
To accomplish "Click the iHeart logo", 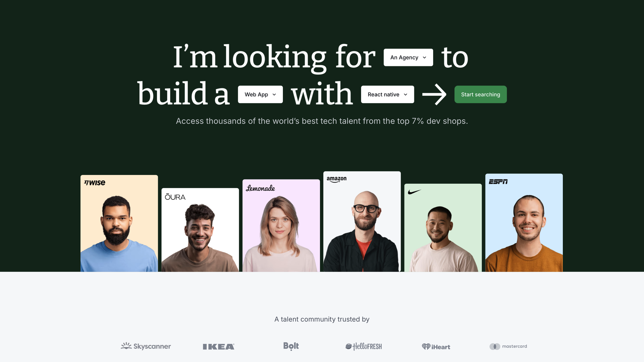I will pos(436,347).
